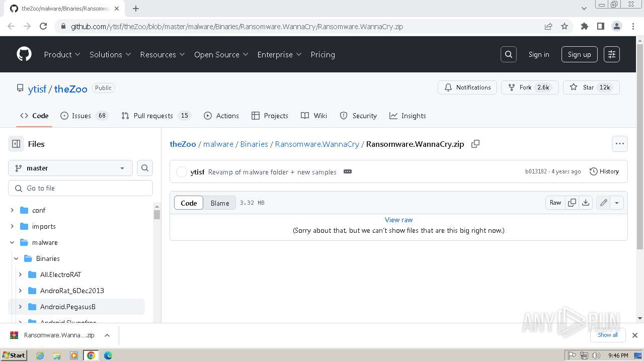Open Open Source navigation dropdown

(221, 54)
